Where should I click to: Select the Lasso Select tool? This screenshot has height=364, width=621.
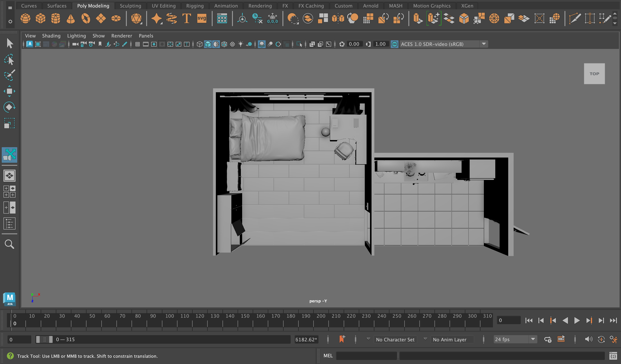coord(10,59)
